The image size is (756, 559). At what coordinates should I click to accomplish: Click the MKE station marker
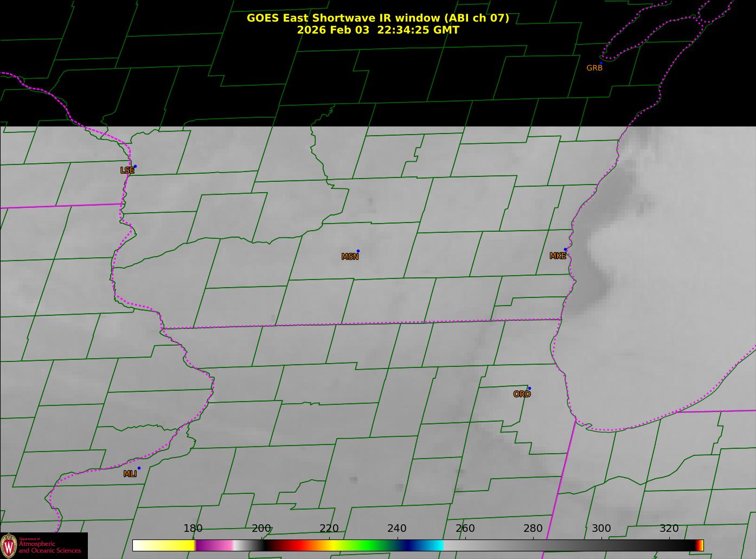tap(565, 250)
